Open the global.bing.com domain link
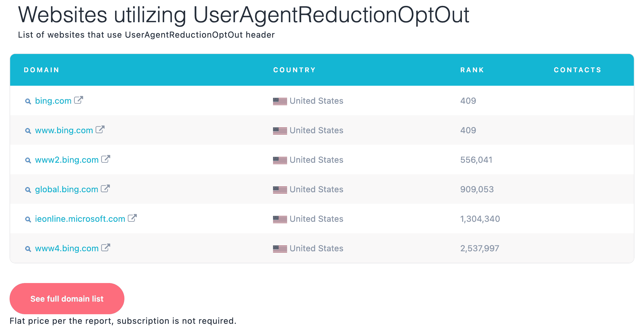The height and width of the screenshot is (328, 644). pyautogui.click(x=66, y=189)
